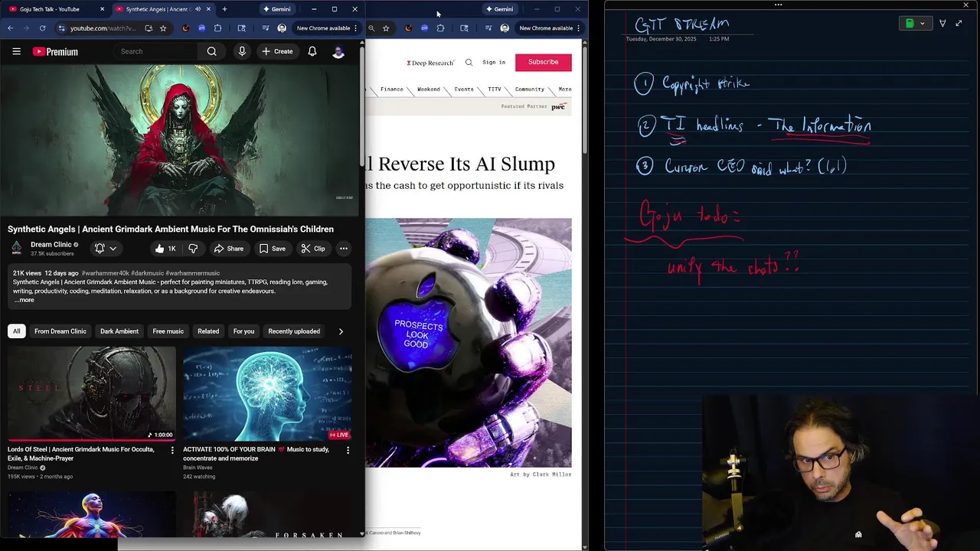Click New Chrome available in article window
Viewport: 980px width, 551px height.
546,28
